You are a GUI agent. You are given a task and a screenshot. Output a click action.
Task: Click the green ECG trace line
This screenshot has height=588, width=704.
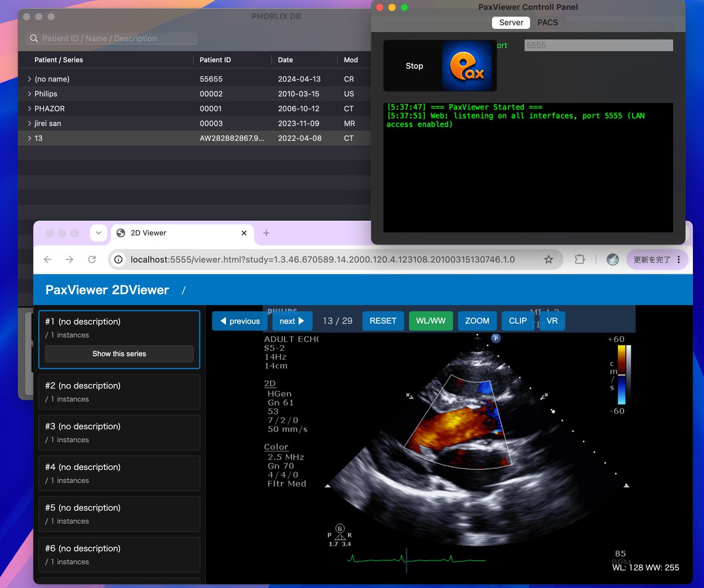click(x=417, y=559)
